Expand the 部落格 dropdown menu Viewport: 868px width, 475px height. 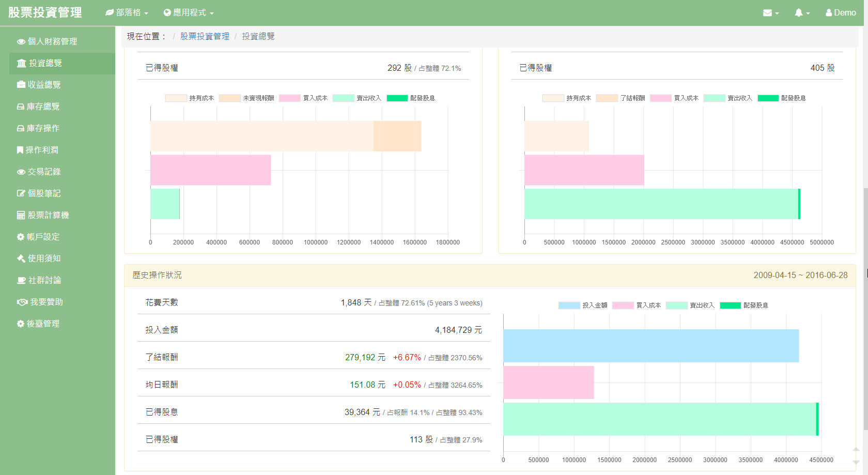[127, 12]
